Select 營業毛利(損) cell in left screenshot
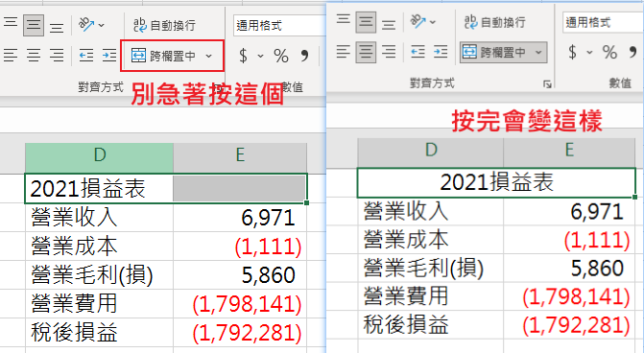This screenshot has width=644, height=353. click(99, 274)
